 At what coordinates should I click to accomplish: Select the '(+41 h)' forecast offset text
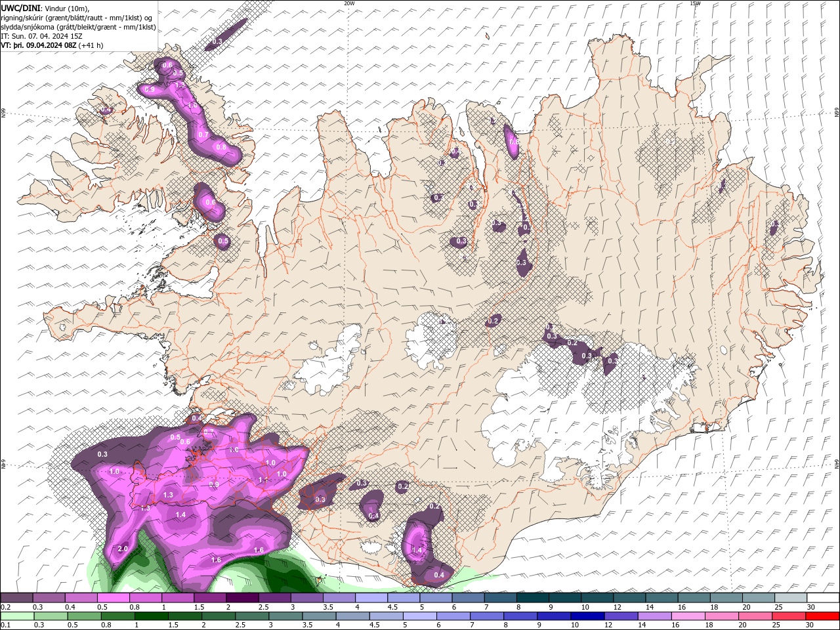click(x=90, y=45)
